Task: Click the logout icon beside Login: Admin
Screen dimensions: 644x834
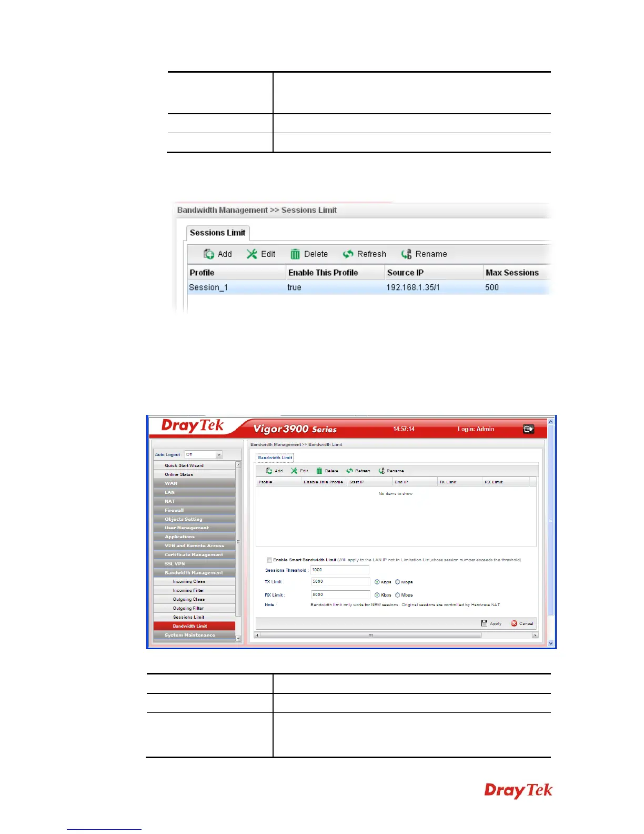Action: pyautogui.click(x=528, y=429)
